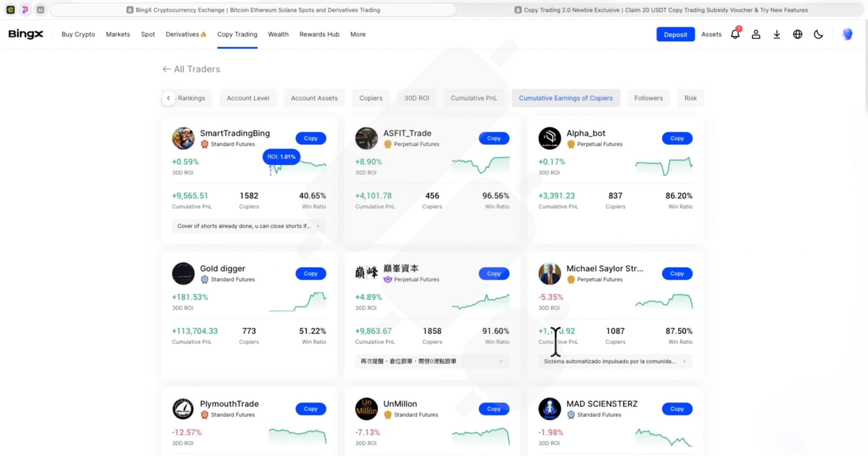Click the Standard Futures medal on SmartTradingBing
The width and height of the screenshot is (868, 456).
tap(205, 144)
